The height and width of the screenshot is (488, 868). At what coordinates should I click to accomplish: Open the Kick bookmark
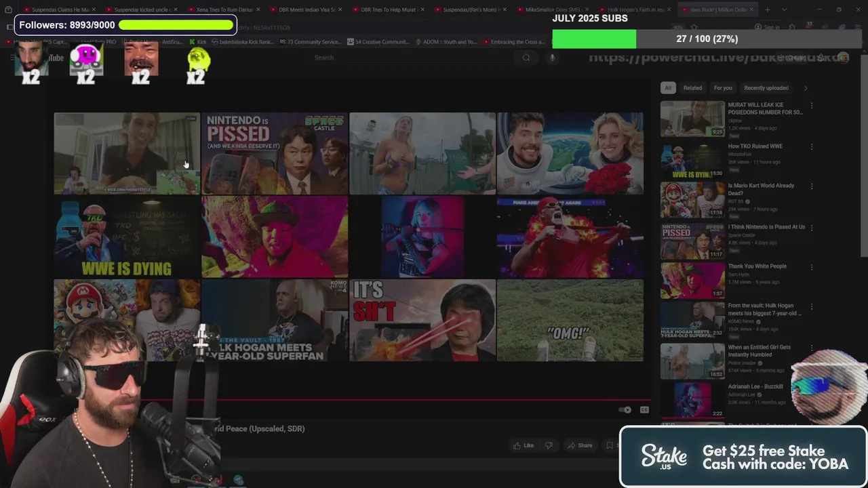point(197,42)
